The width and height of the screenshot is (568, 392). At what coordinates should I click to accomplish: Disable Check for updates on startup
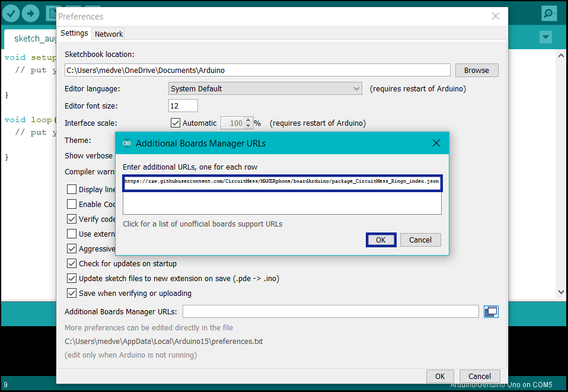(72, 263)
